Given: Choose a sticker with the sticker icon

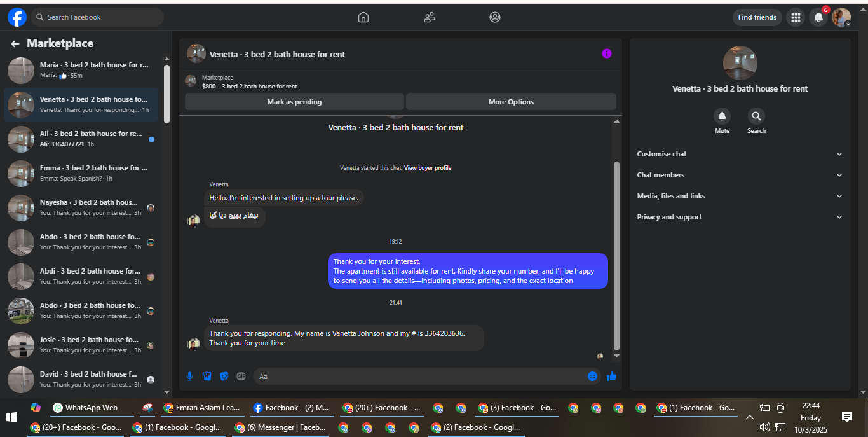Looking at the screenshot, I should point(224,376).
